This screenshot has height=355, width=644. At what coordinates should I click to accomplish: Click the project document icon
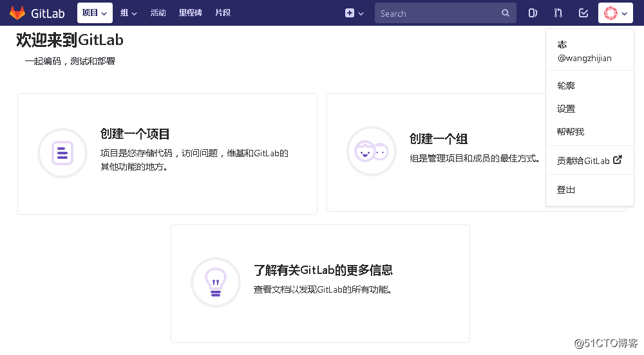[62, 153]
